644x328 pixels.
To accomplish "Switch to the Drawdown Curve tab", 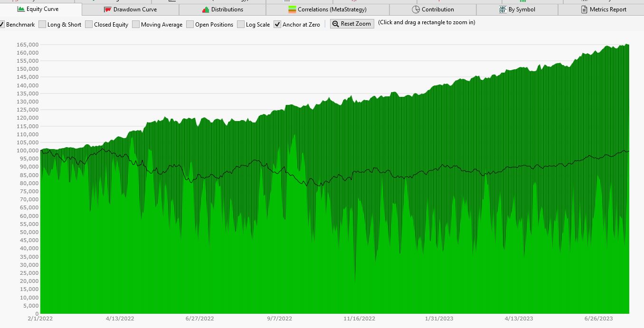I will (135, 9).
